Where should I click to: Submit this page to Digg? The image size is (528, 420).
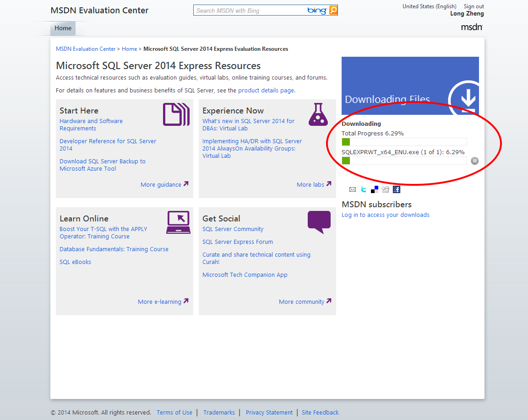(386, 189)
